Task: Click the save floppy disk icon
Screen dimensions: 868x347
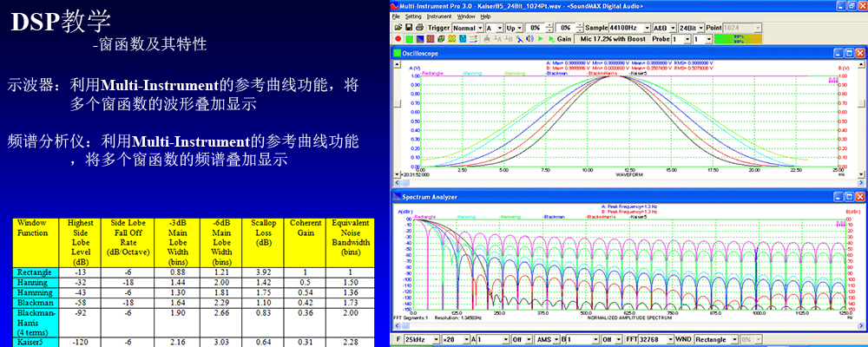Action: pyautogui.click(x=409, y=28)
